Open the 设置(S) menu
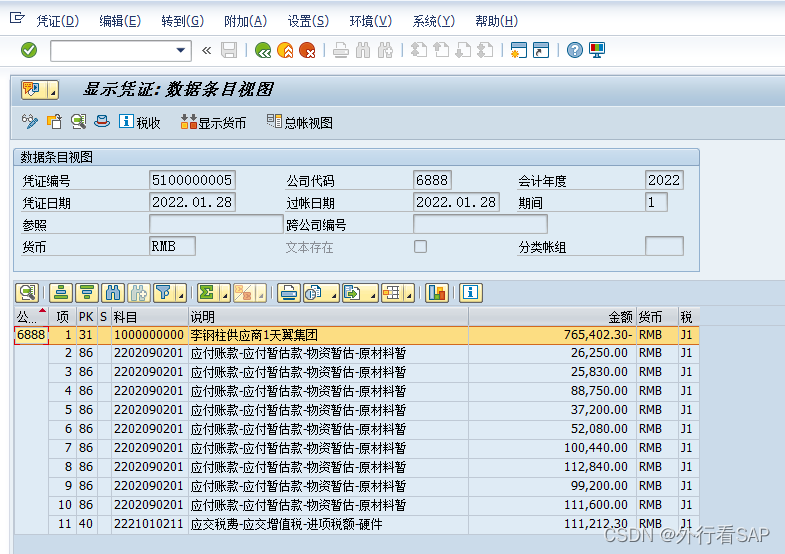 point(308,21)
